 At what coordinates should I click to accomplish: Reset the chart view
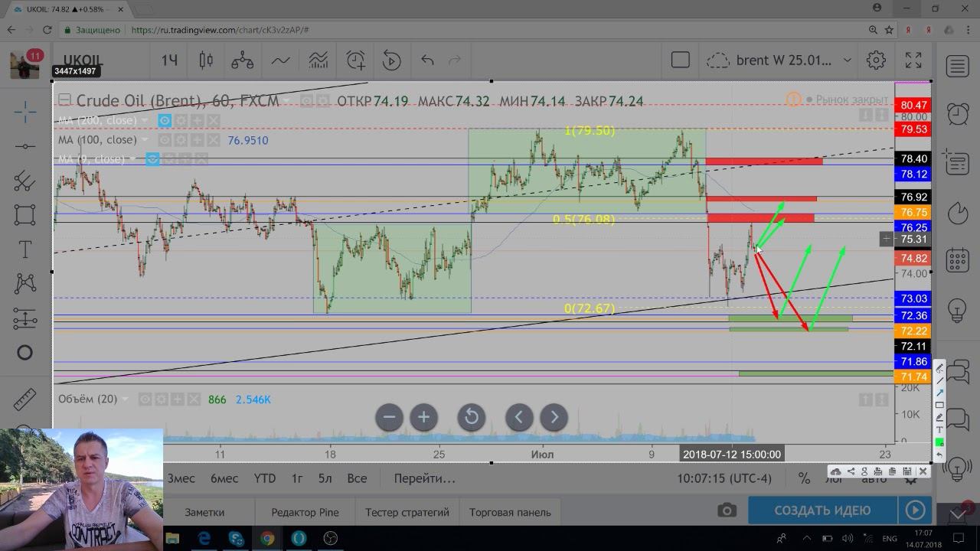[x=471, y=417]
